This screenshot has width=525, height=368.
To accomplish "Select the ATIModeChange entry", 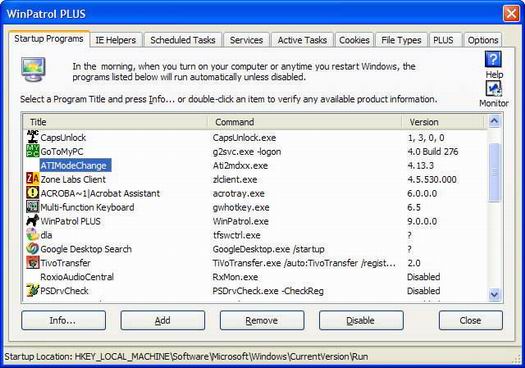I will (x=75, y=165).
